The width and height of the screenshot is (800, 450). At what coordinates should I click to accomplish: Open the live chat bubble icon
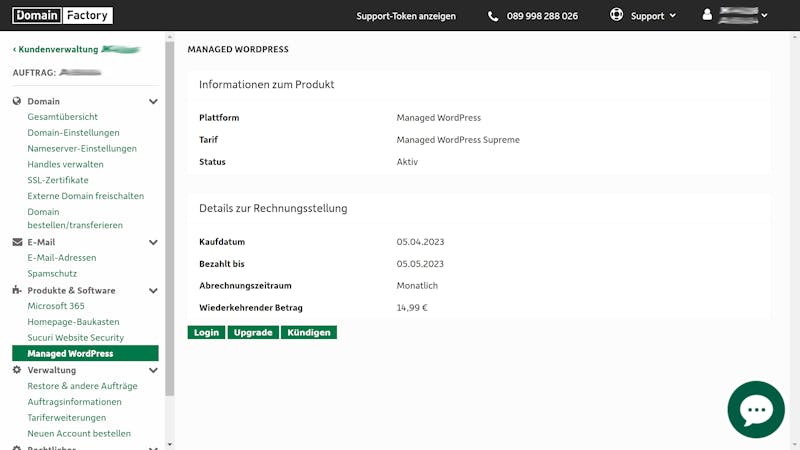tap(756, 409)
